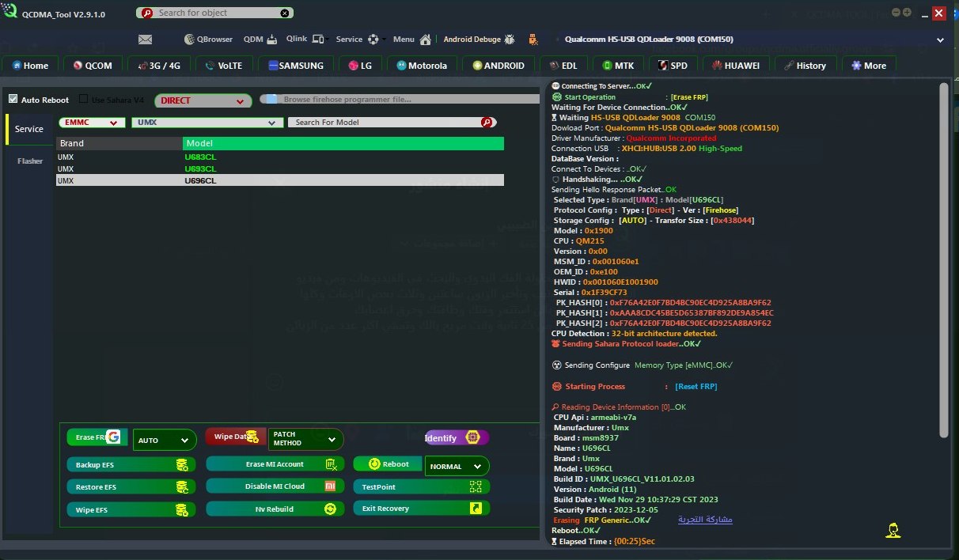Open the Qlink device tool

click(305, 39)
